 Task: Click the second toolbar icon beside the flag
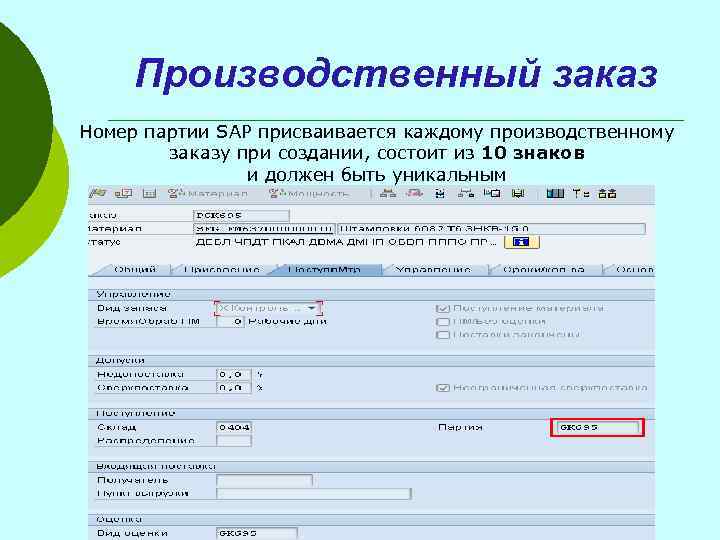(124, 194)
